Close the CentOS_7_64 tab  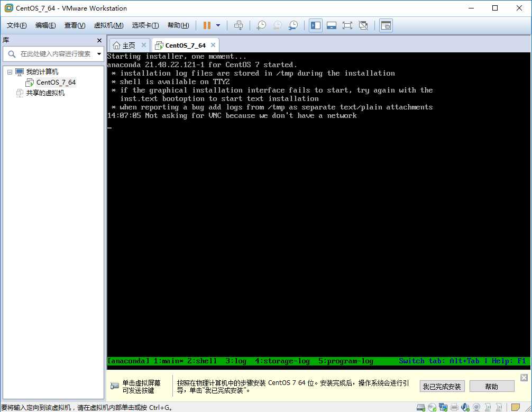tap(213, 45)
